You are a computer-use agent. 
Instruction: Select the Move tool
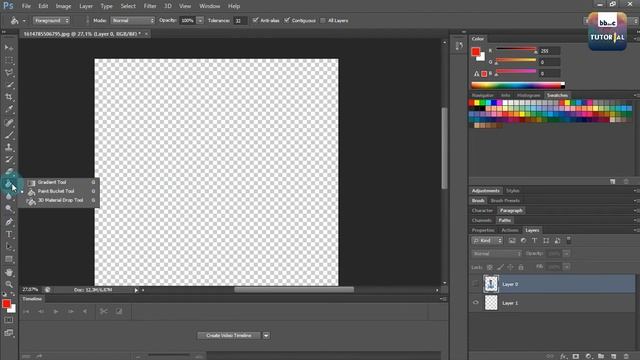[x=9, y=48]
